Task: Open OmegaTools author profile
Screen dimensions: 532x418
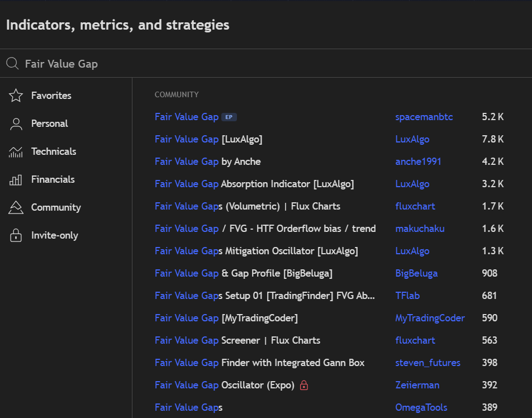Action: tap(421, 407)
